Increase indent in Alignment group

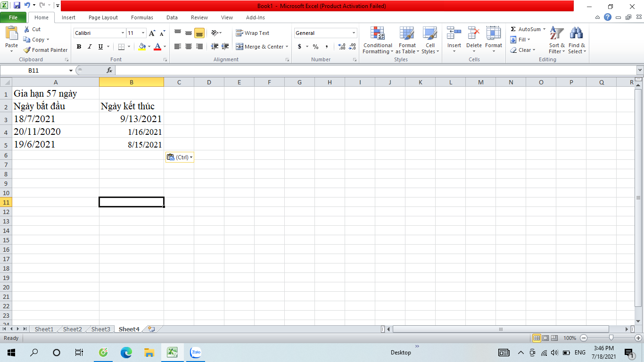point(225,47)
